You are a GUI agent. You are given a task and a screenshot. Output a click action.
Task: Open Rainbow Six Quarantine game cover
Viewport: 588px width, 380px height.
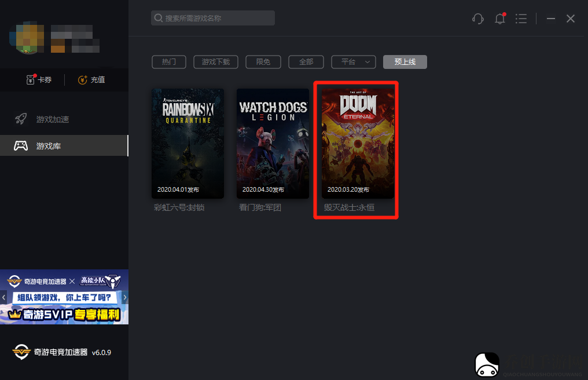(188, 144)
